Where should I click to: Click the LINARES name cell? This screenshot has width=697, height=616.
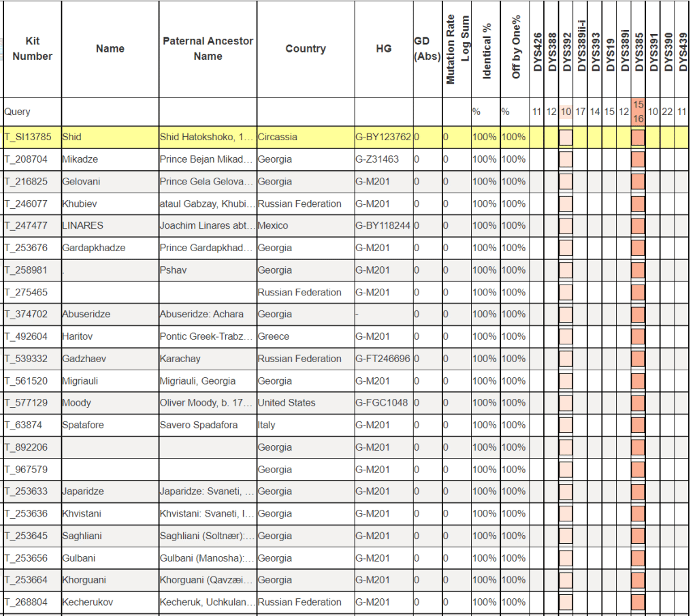coord(82,225)
